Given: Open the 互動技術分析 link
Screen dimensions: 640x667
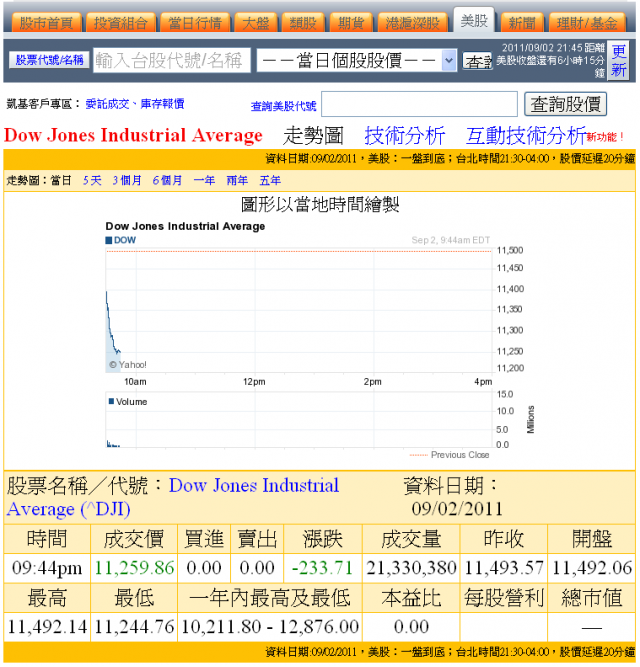Looking at the screenshot, I should click(526, 136).
